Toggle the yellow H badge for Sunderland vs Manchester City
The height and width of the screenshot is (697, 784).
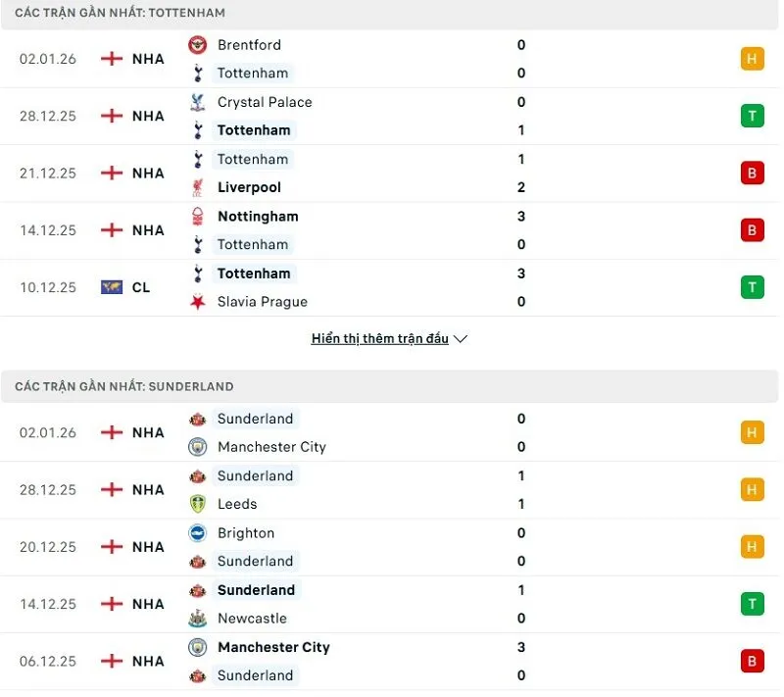[x=752, y=431]
